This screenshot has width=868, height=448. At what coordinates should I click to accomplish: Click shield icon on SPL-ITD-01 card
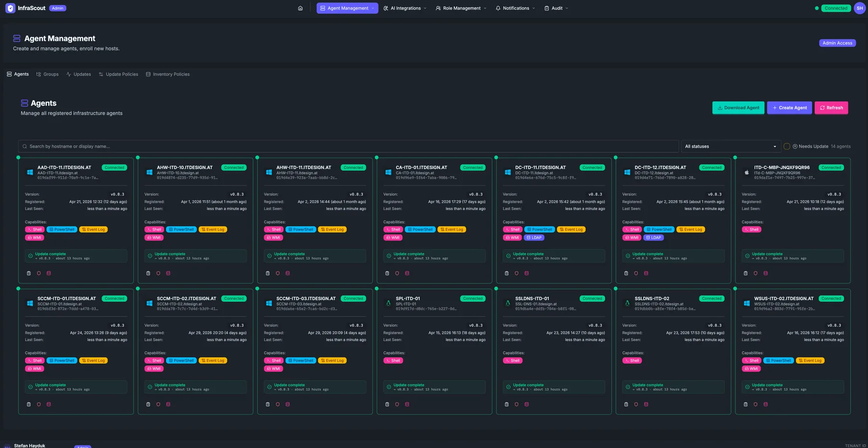click(x=397, y=404)
